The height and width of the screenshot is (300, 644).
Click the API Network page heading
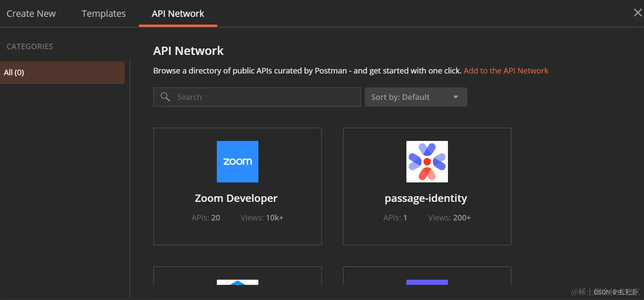click(x=188, y=51)
